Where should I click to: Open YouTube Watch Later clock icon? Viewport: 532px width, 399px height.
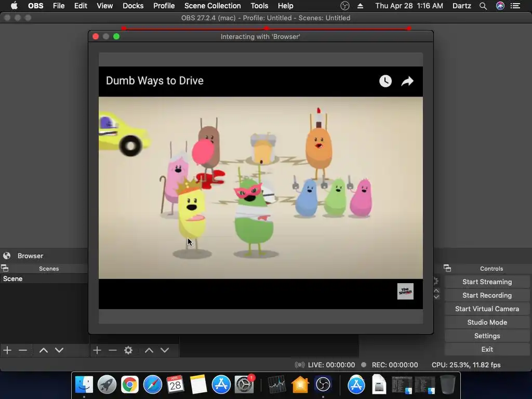385,81
